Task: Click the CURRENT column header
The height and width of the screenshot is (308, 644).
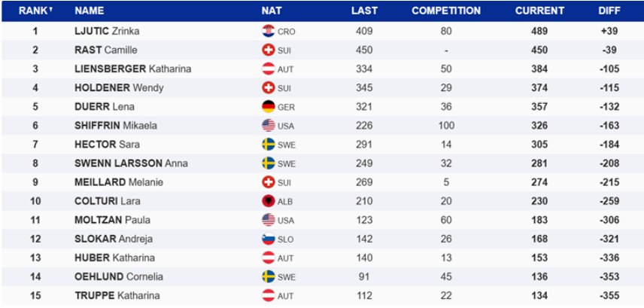Action: (539, 11)
